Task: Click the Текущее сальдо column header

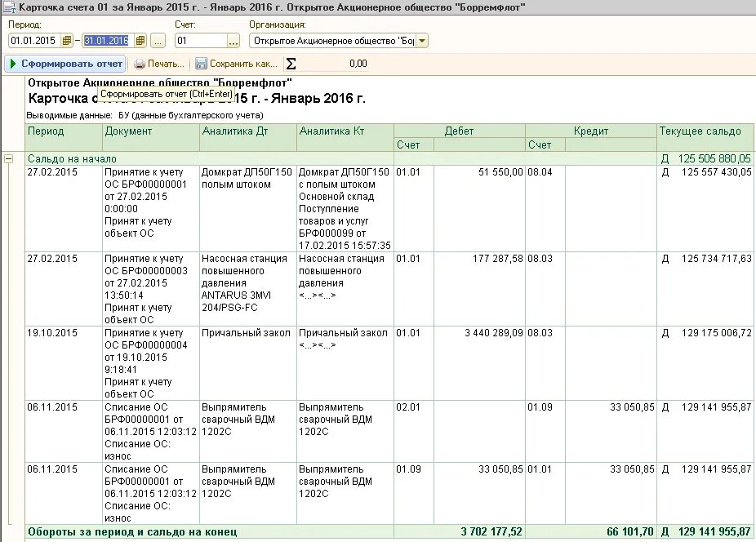Action: [x=706, y=137]
